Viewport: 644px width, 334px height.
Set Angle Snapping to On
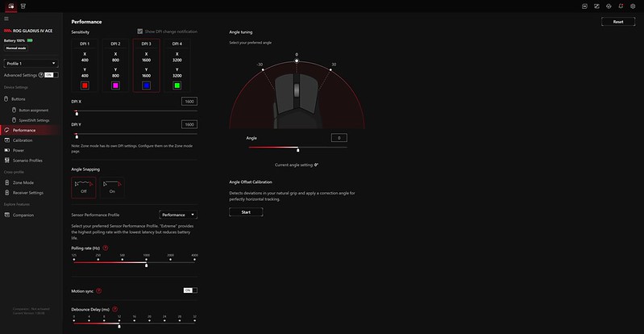pos(112,187)
